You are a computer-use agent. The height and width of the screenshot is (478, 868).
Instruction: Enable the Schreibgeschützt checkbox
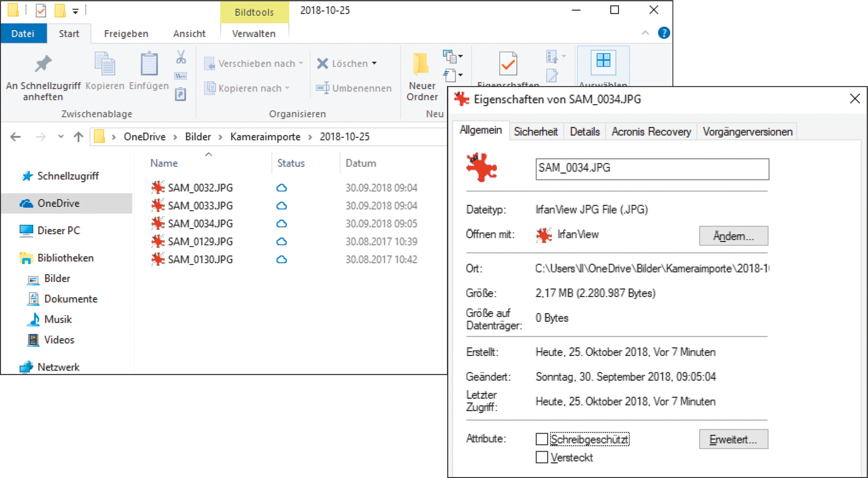point(541,439)
